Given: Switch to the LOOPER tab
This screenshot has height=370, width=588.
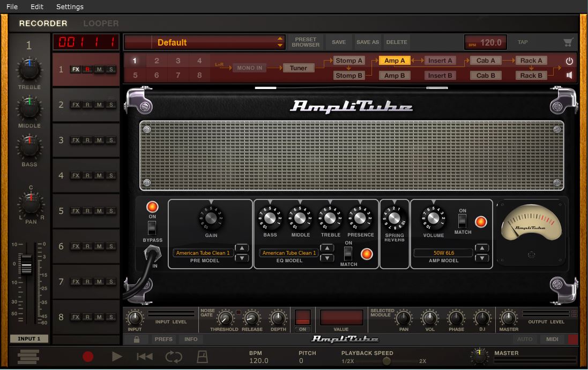Looking at the screenshot, I should tap(101, 23).
